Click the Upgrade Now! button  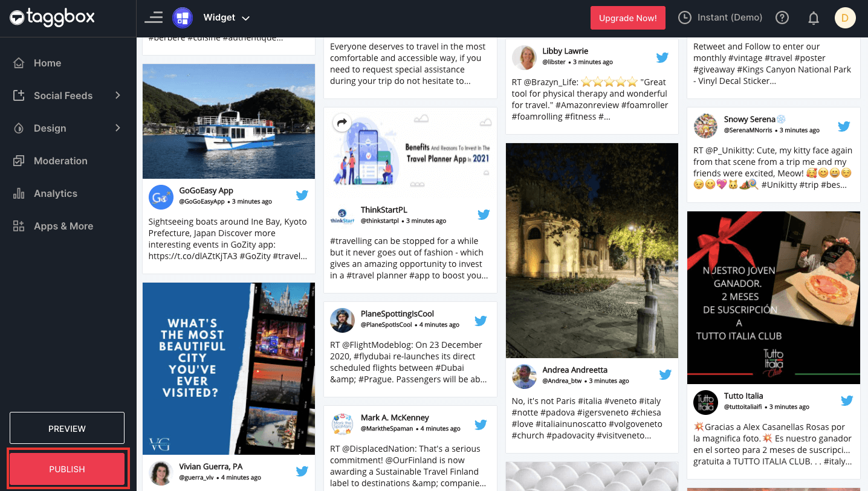tap(627, 18)
